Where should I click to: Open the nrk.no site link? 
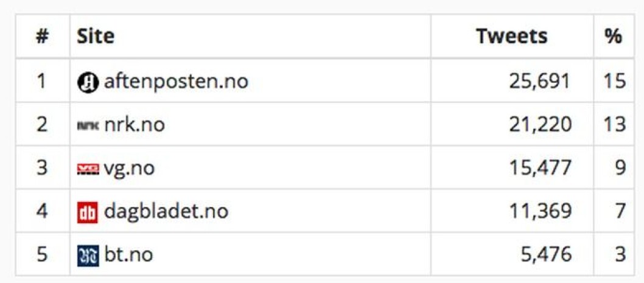(x=135, y=124)
